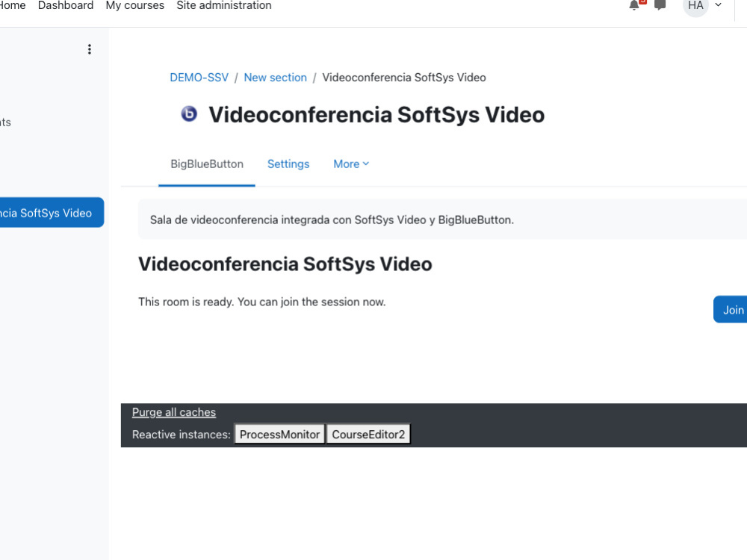The width and height of the screenshot is (747, 560).
Task: Follow the DEMO-SSV breadcrumb link
Action: point(199,78)
